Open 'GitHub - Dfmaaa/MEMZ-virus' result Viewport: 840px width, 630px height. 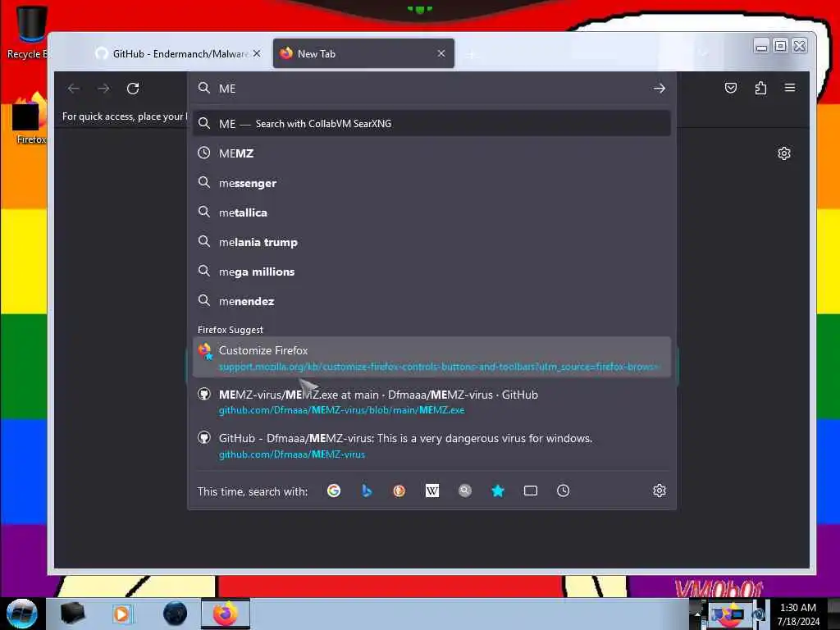pyautogui.click(x=431, y=445)
